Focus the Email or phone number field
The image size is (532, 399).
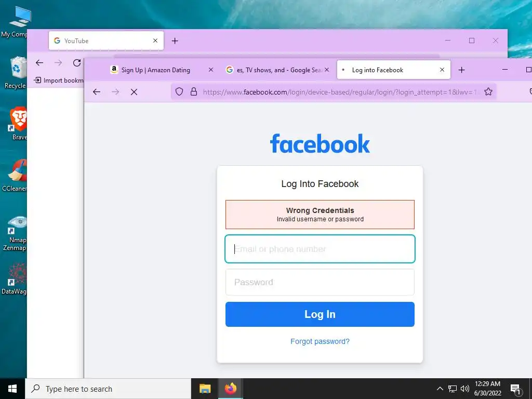pos(320,249)
